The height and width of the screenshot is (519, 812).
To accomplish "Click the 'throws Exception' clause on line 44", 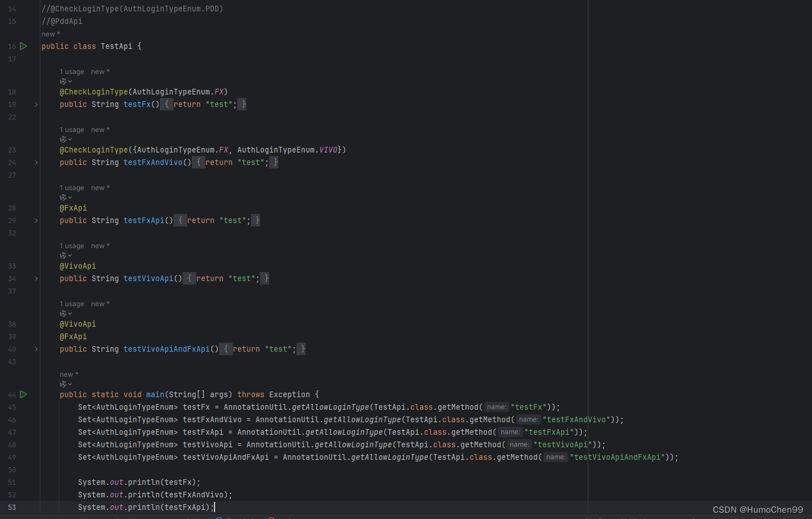I will point(274,394).
